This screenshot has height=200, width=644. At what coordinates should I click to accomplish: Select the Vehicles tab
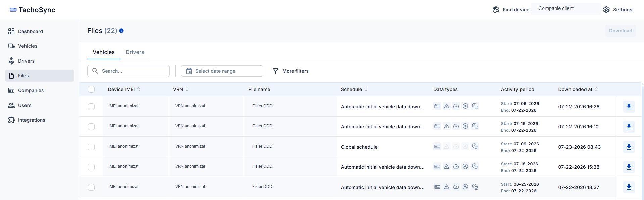104,52
